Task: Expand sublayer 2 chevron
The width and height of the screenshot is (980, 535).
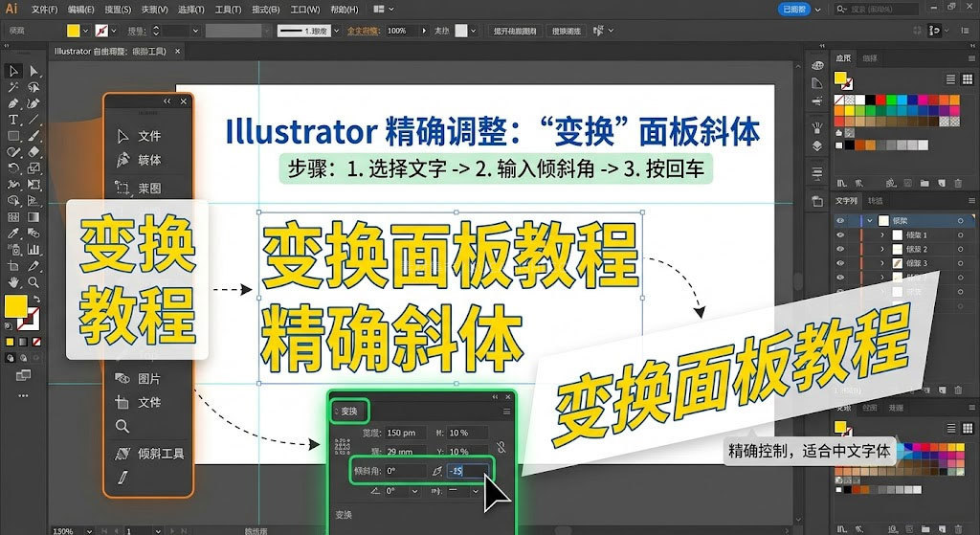Action: tap(882, 250)
